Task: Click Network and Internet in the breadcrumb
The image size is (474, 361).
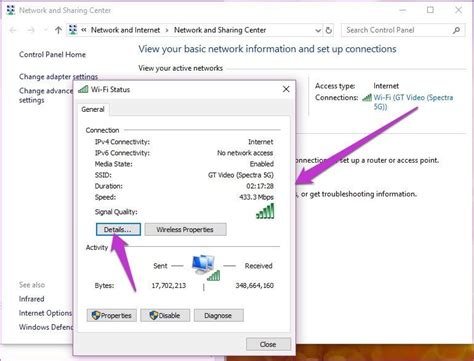Action: (x=125, y=30)
